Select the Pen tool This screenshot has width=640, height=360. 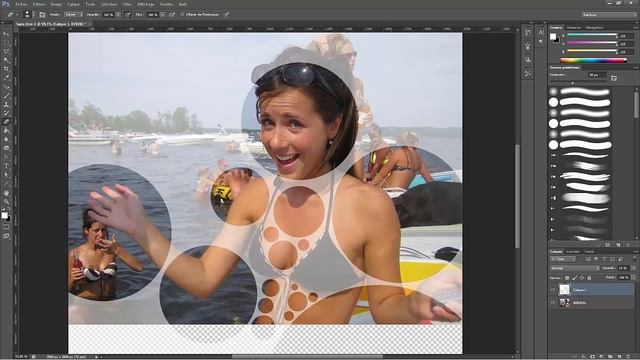6,157
